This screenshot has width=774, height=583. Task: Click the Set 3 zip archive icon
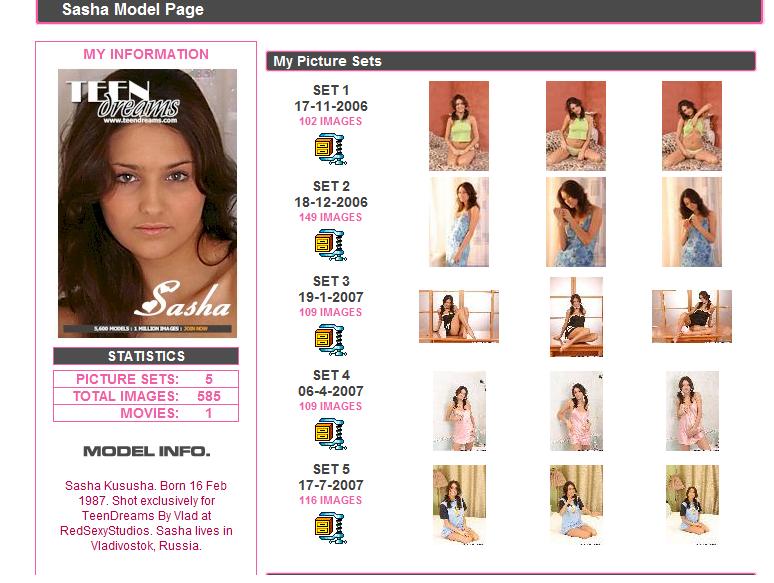[330, 339]
